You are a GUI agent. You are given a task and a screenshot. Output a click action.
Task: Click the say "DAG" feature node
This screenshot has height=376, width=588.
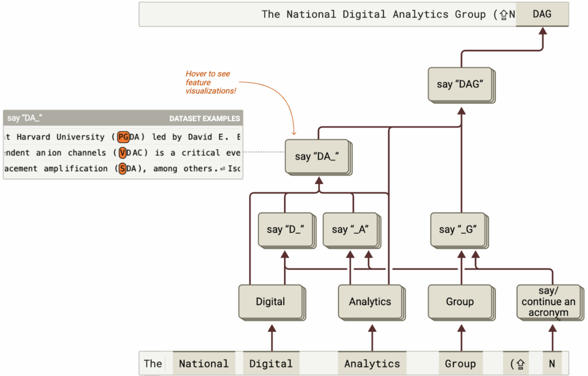[460, 84]
